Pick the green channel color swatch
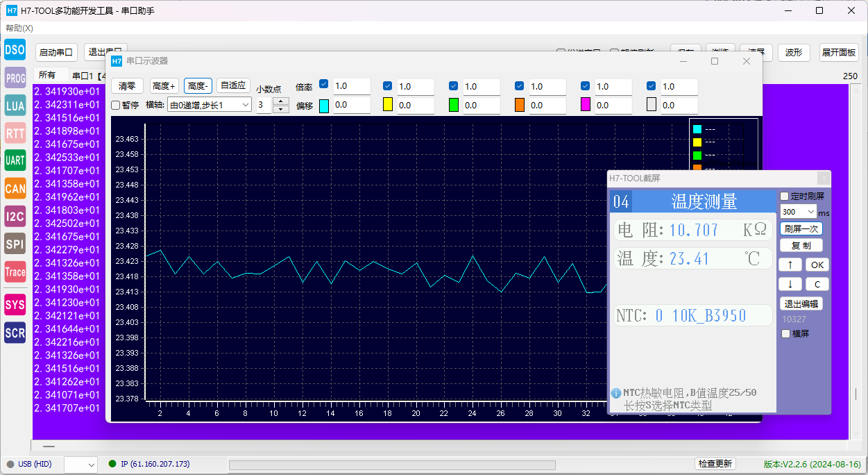Screen dimensions: 868x475 [x=454, y=105]
